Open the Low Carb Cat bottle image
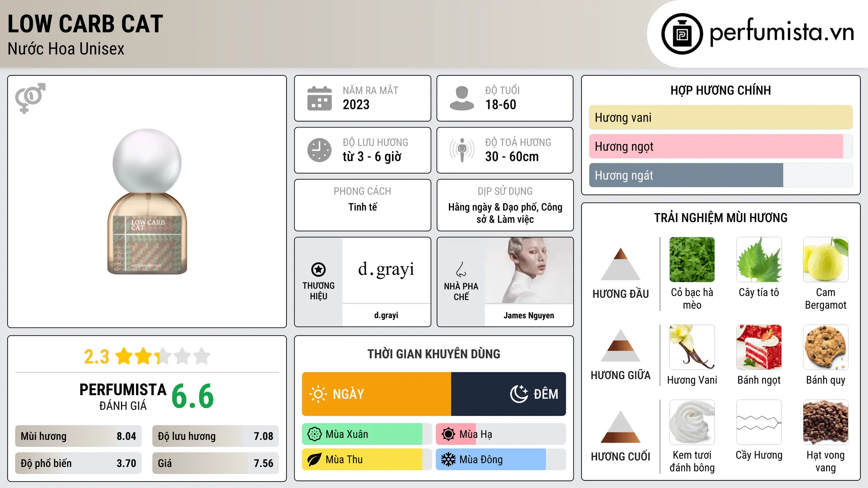Image resolution: width=868 pixels, height=488 pixels. coord(147,202)
